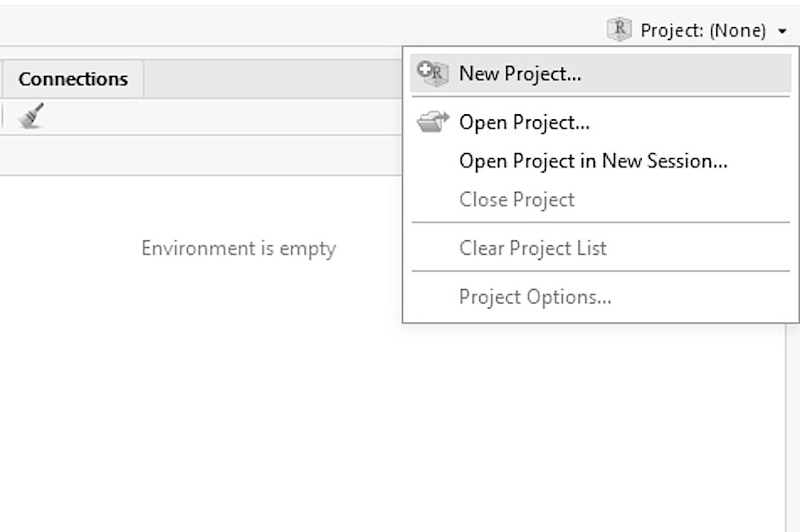Click empty toolbar space right of the broom
Screen dimensions: 800x532
pyautogui.click(x=212, y=116)
